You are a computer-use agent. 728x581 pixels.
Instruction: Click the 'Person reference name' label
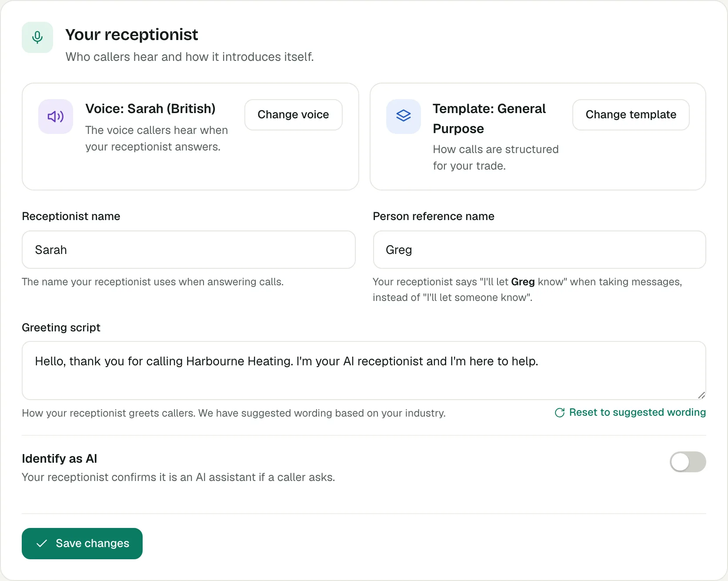click(x=434, y=217)
